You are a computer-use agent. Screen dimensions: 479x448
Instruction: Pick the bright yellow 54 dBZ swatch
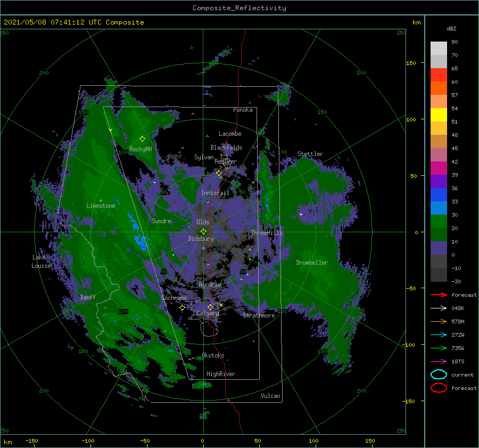(439, 115)
